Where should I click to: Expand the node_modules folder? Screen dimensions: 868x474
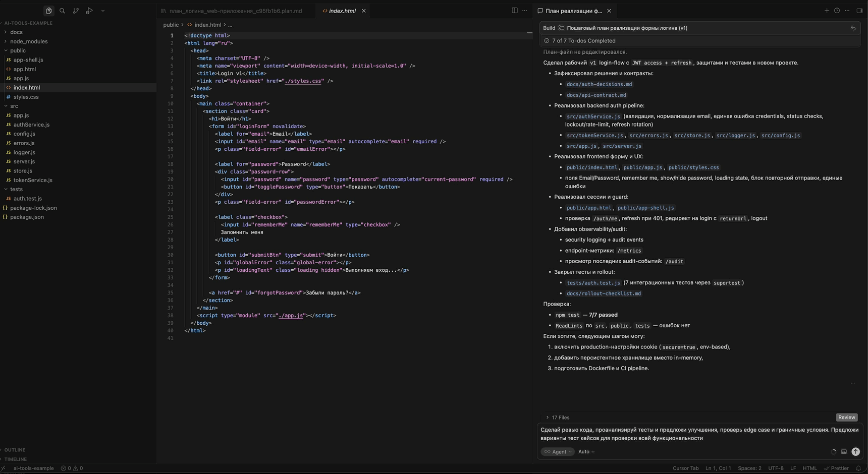(29, 41)
